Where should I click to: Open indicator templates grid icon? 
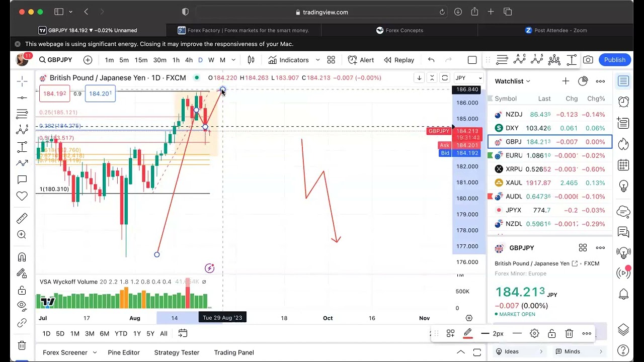[331, 60]
